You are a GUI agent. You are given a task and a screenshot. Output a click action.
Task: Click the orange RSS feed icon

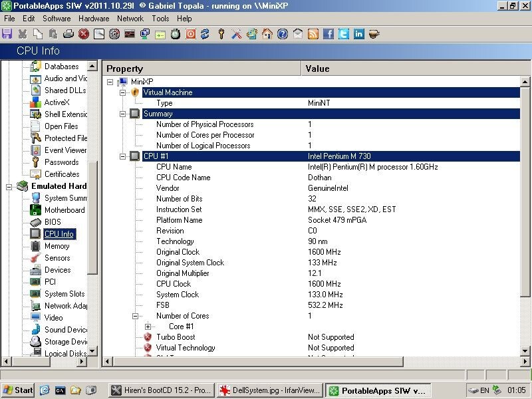tap(313, 34)
